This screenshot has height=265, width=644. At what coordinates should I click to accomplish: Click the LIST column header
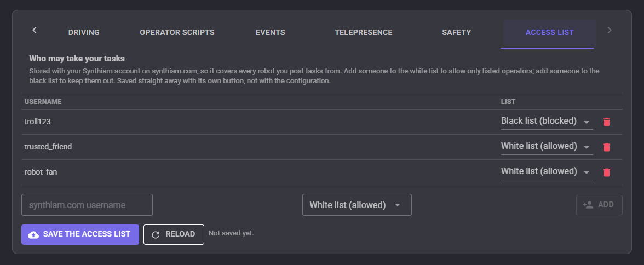click(x=508, y=101)
